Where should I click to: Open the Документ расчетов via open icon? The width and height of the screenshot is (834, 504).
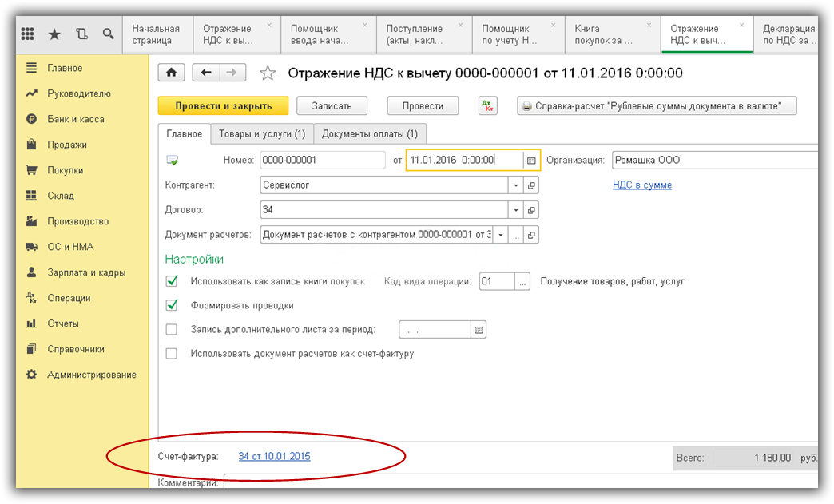point(530,235)
